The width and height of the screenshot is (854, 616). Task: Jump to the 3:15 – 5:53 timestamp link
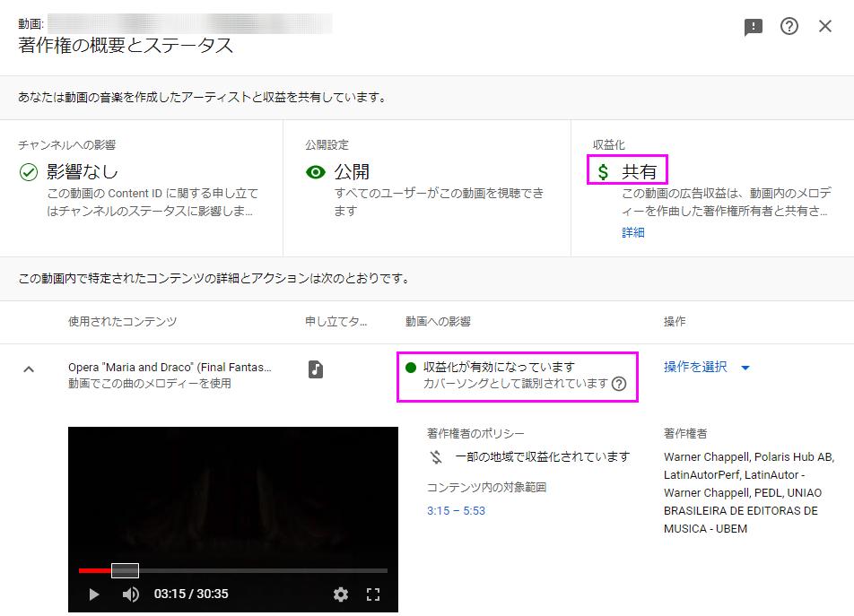456,510
